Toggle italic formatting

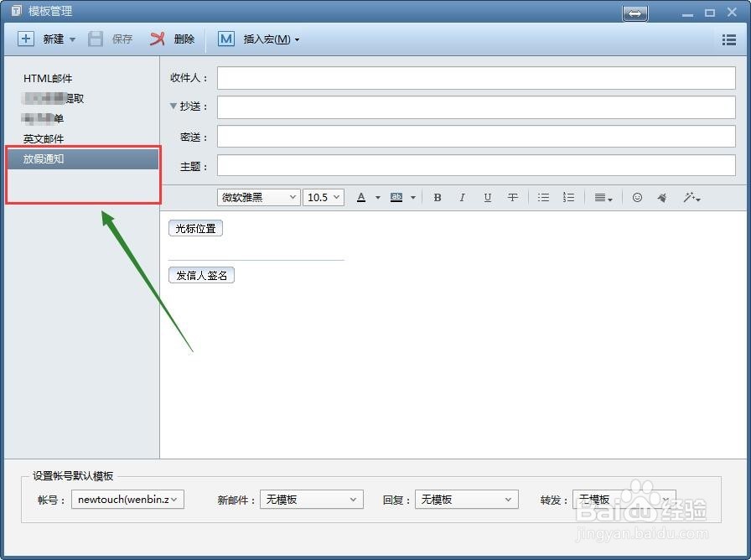(462, 197)
